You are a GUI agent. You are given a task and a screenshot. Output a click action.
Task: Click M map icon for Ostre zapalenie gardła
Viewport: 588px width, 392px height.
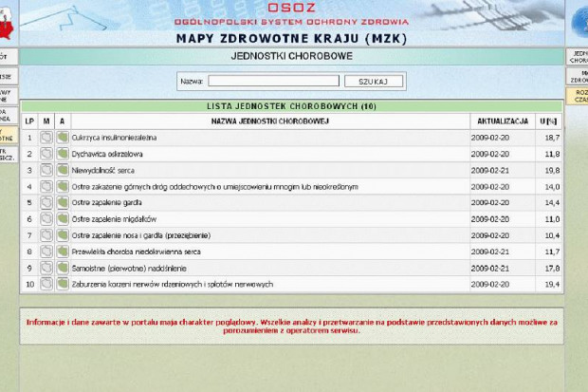[46, 203]
